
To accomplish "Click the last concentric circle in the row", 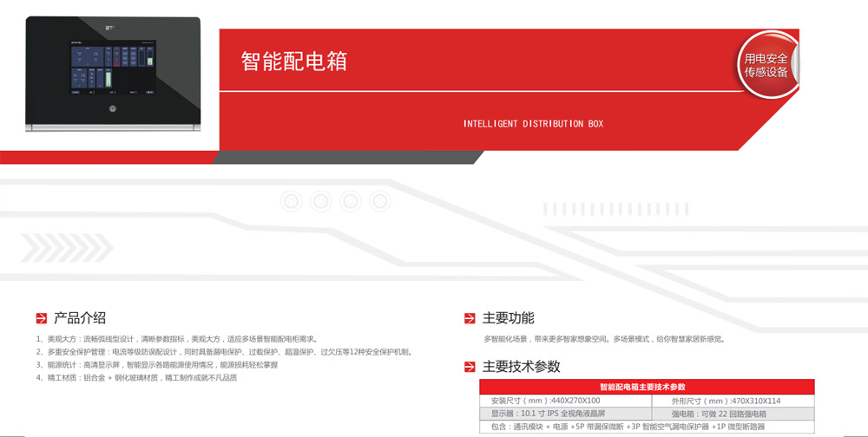I will (378, 201).
